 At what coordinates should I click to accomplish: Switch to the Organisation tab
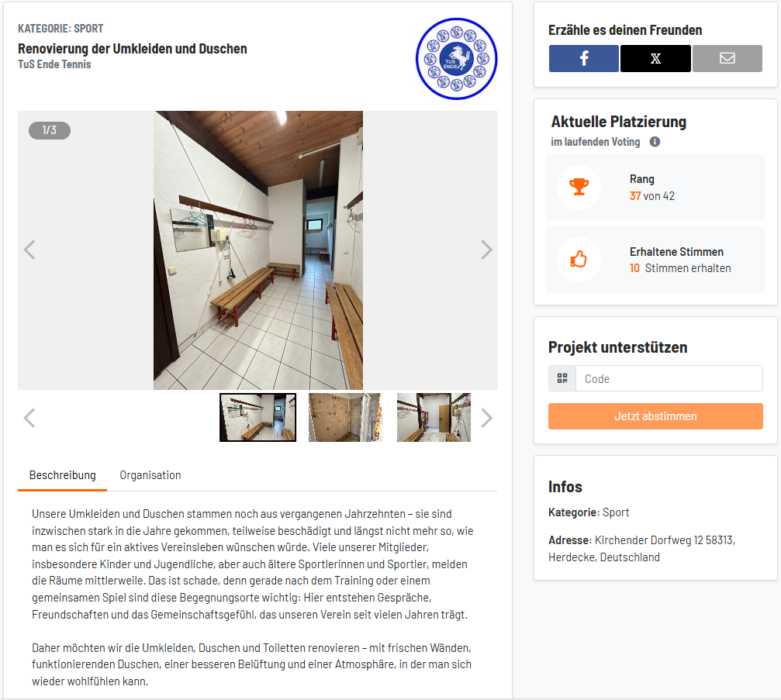tap(150, 475)
